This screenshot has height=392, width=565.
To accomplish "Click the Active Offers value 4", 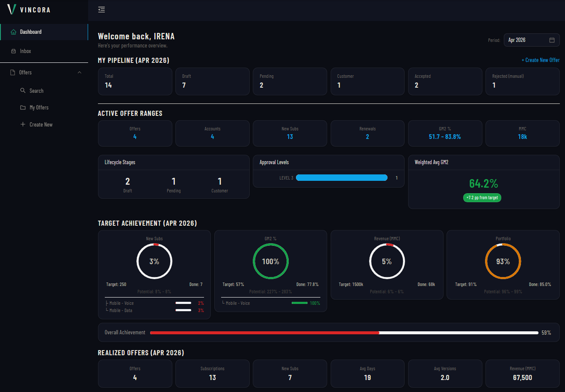I will 135,137.
